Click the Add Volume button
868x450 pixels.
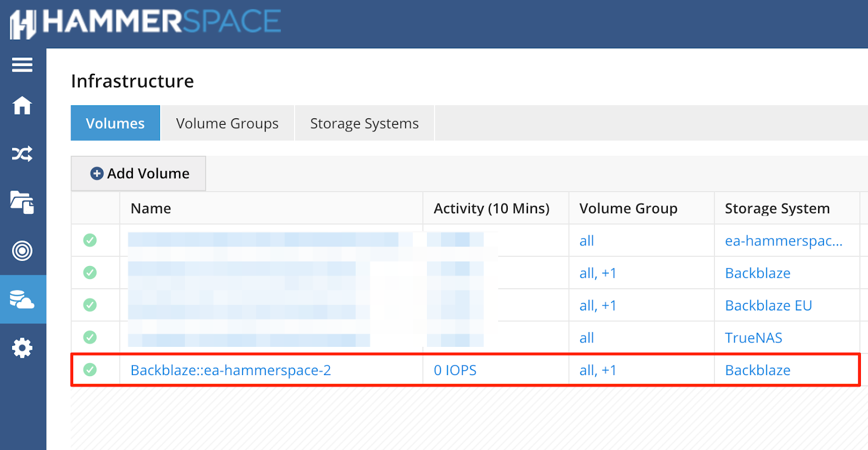(x=138, y=173)
